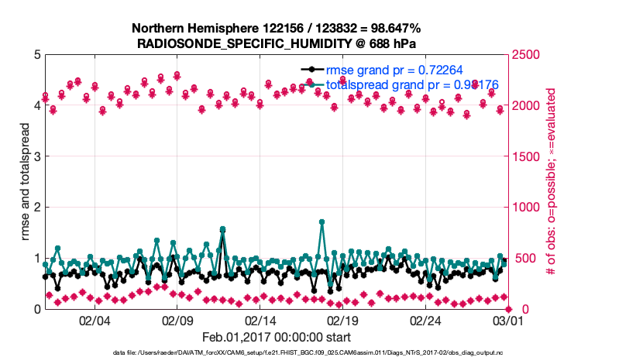Click the teal totalspread legend line marker

(310, 84)
